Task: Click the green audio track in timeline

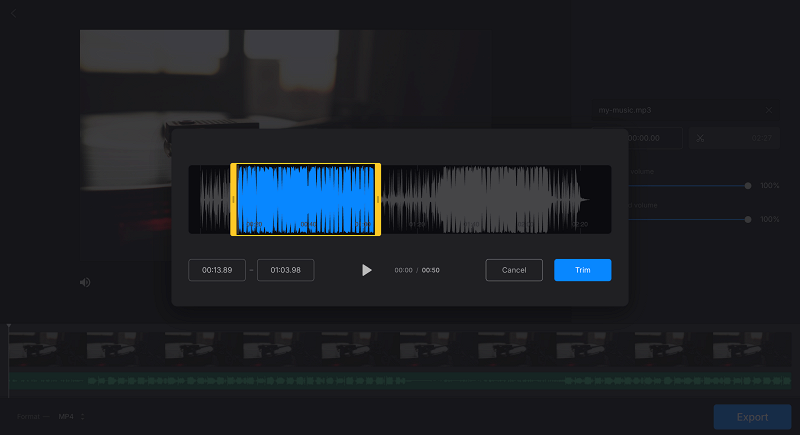Action: coord(400,380)
